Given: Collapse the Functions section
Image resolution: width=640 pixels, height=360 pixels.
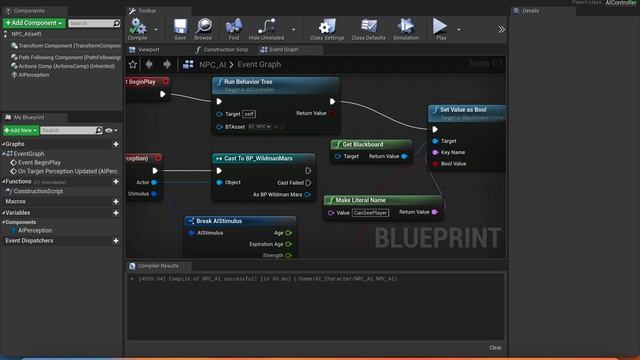Looking at the screenshot, I should click(3, 181).
